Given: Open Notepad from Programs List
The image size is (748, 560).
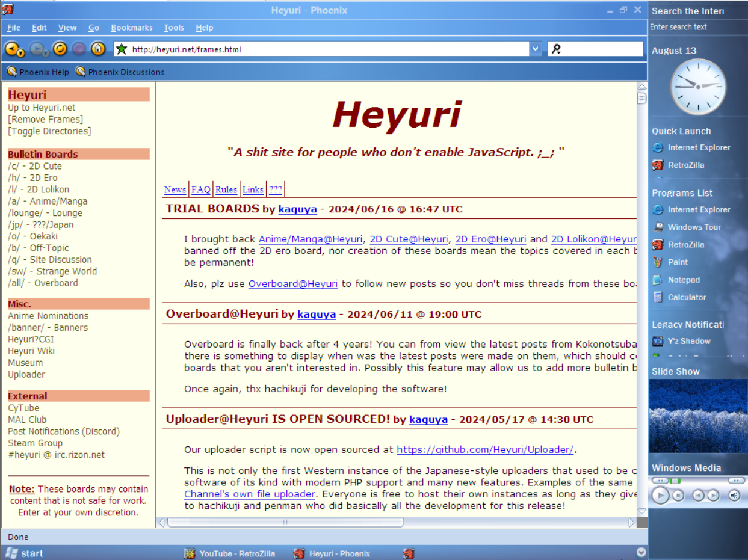Looking at the screenshot, I should pos(676,280).
